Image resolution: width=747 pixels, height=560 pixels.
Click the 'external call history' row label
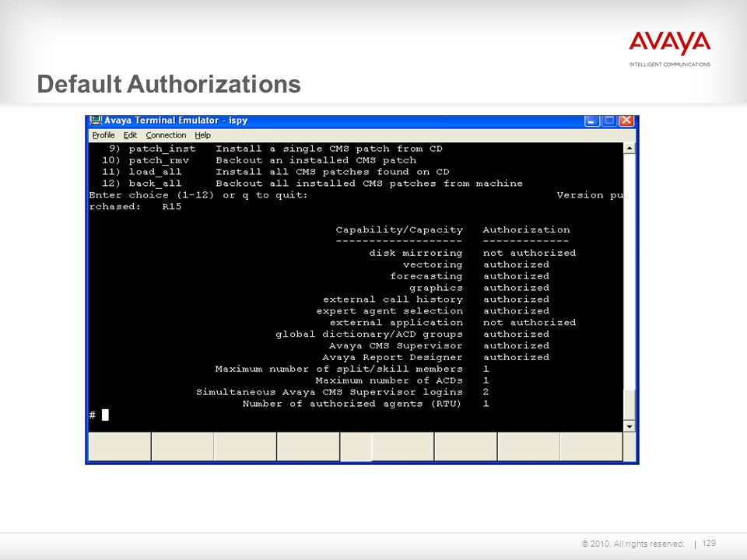point(393,299)
